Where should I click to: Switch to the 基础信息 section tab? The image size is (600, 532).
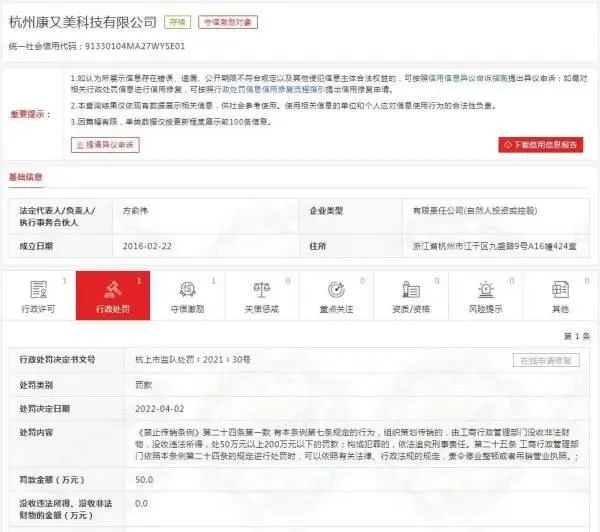pyautogui.click(x=26, y=176)
